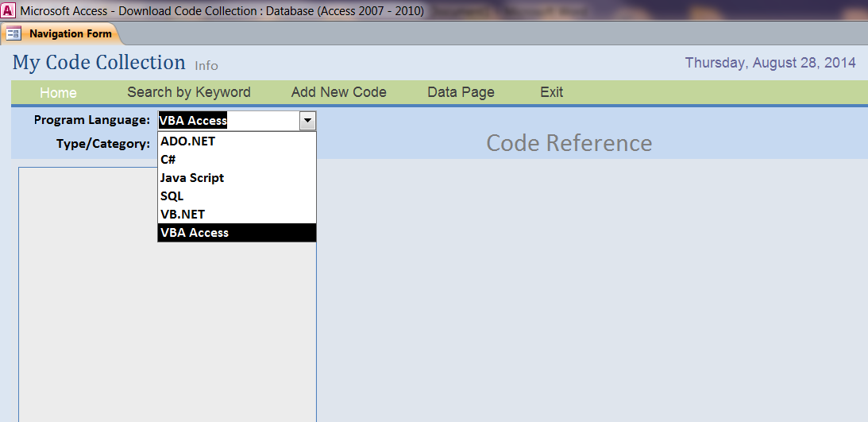Select SQL in the language list

click(x=237, y=196)
